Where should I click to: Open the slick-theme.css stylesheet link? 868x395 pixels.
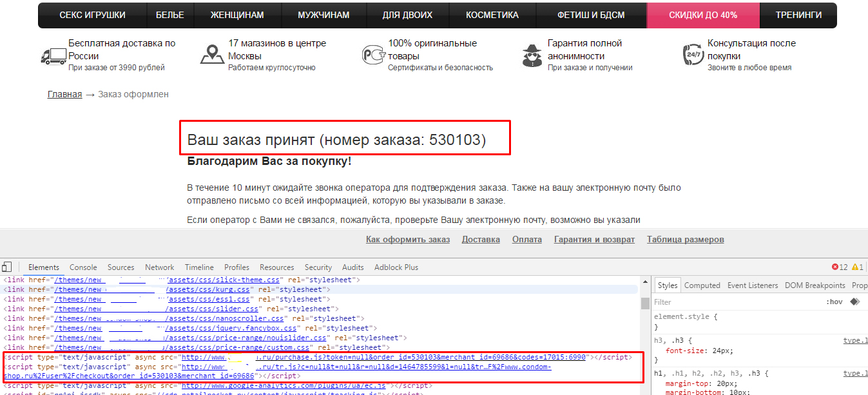click(168, 280)
